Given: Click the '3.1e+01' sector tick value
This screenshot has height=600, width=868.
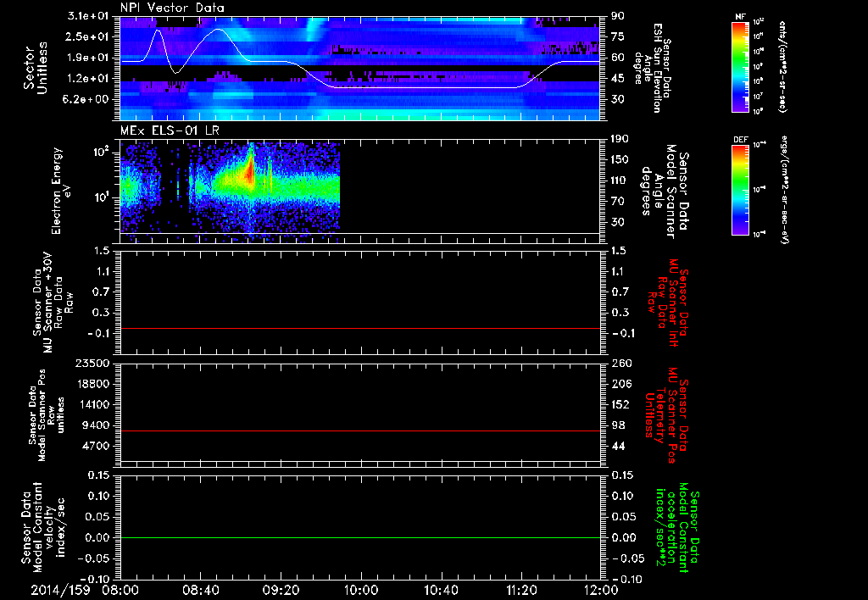Looking at the screenshot, I should (x=88, y=16).
